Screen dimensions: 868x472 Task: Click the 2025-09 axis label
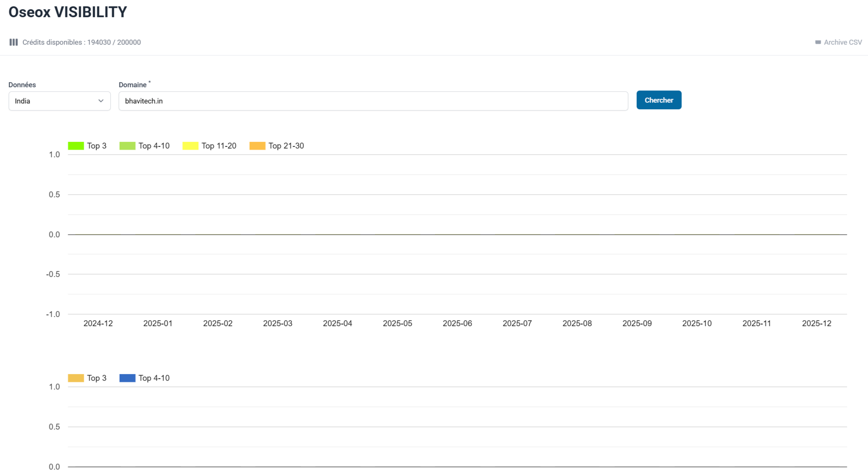click(x=637, y=324)
